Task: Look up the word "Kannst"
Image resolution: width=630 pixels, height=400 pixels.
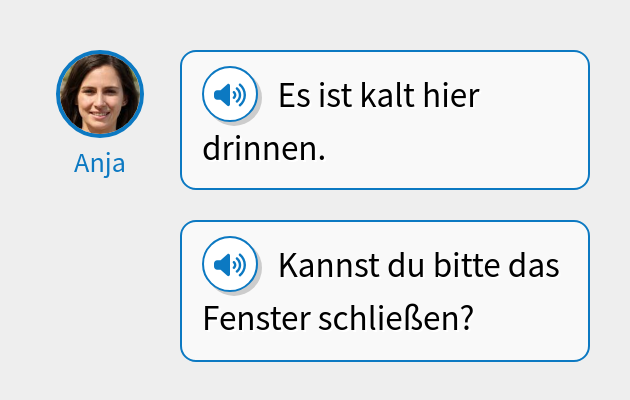Action: (x=329, y=266)
